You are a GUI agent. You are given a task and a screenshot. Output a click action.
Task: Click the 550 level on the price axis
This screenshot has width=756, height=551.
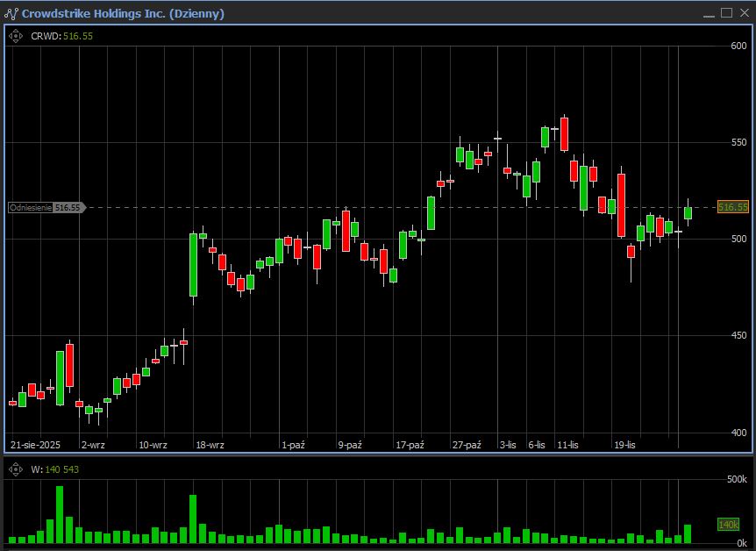pyautogui.click(x=738, y=142)
